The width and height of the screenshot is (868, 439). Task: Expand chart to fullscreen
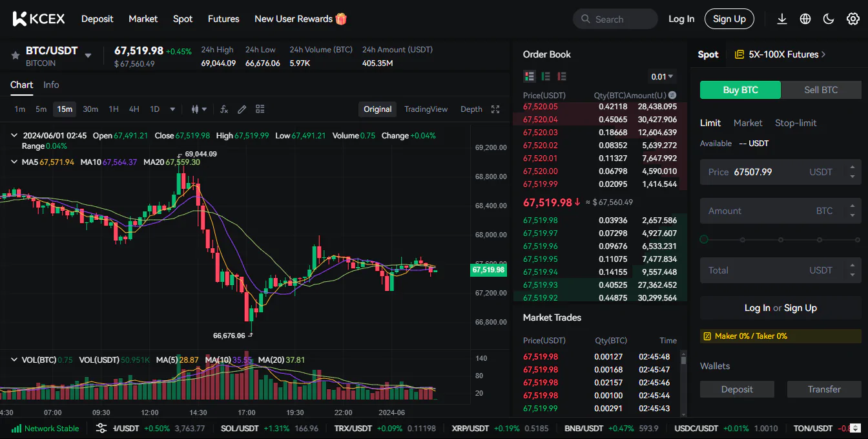coord(495,109)
